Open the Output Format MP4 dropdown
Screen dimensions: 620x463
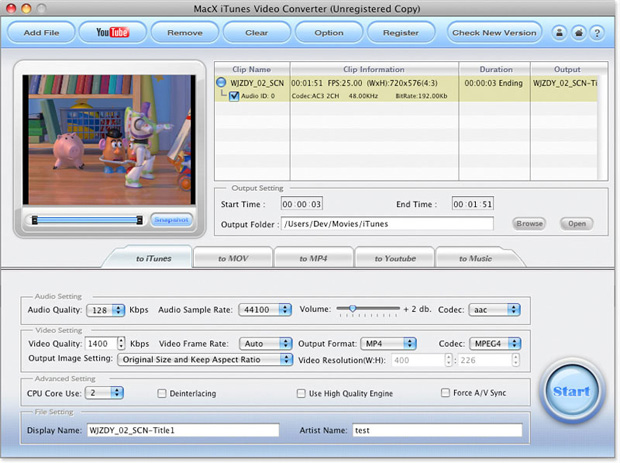coord(388,344)
